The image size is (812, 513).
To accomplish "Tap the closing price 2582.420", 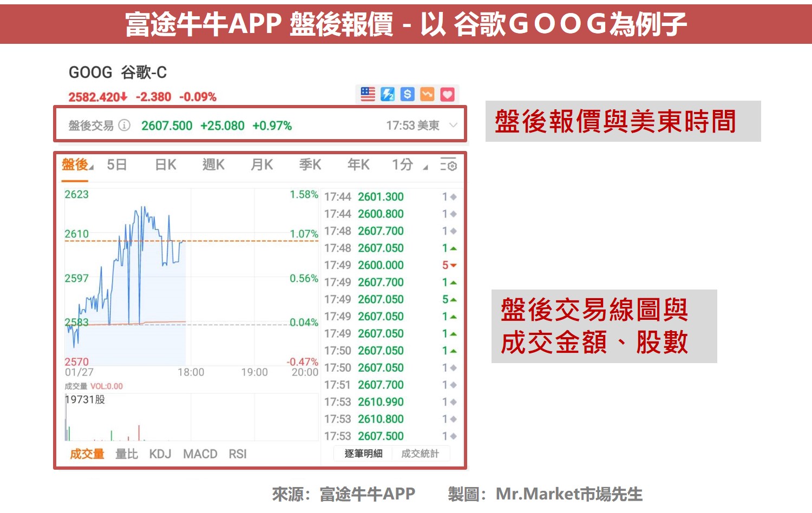I will point(97,97).
